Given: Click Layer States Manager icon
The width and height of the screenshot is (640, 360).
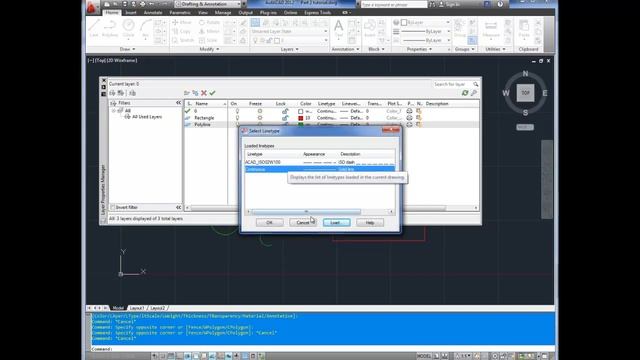Looking at the screenshot, I should click(133, 93).
